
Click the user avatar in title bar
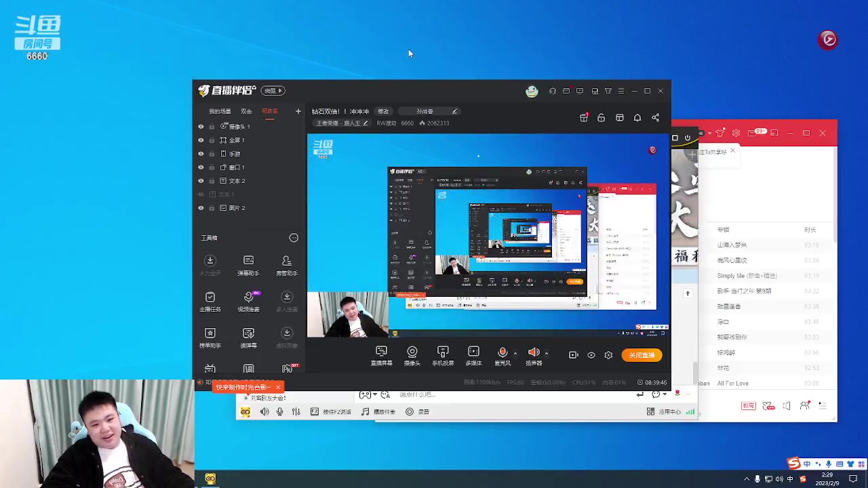(x=532, y=91)
